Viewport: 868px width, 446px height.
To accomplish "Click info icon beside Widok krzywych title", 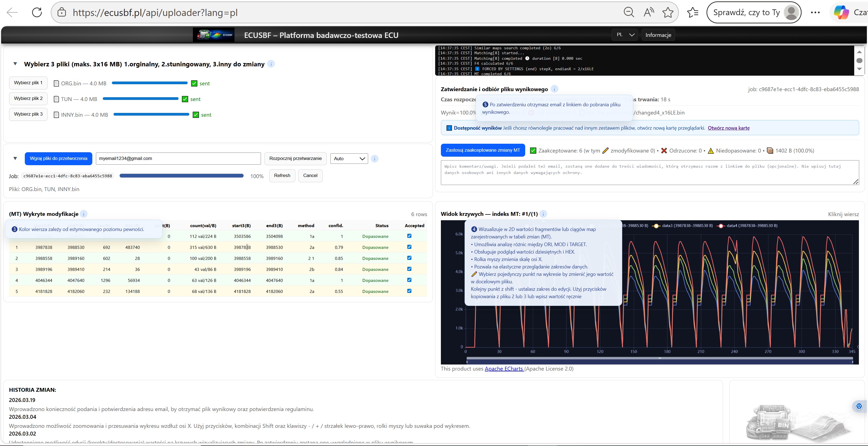I will (x=543, y=214).
